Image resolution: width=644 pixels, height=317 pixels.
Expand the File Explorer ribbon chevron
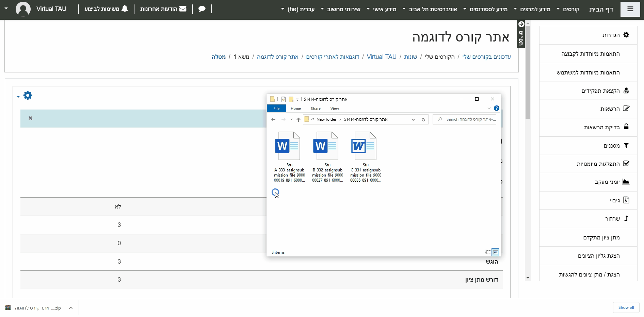[x=489, y=108]
